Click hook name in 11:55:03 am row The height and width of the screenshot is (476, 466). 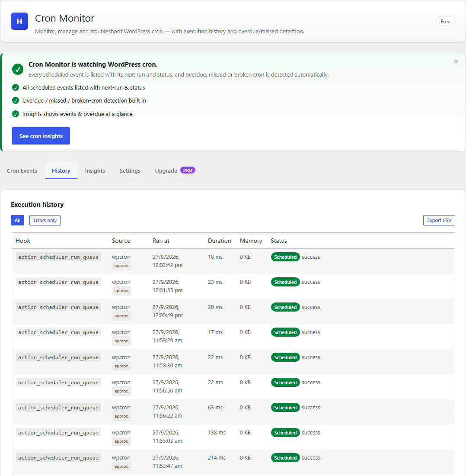[58, 433]
